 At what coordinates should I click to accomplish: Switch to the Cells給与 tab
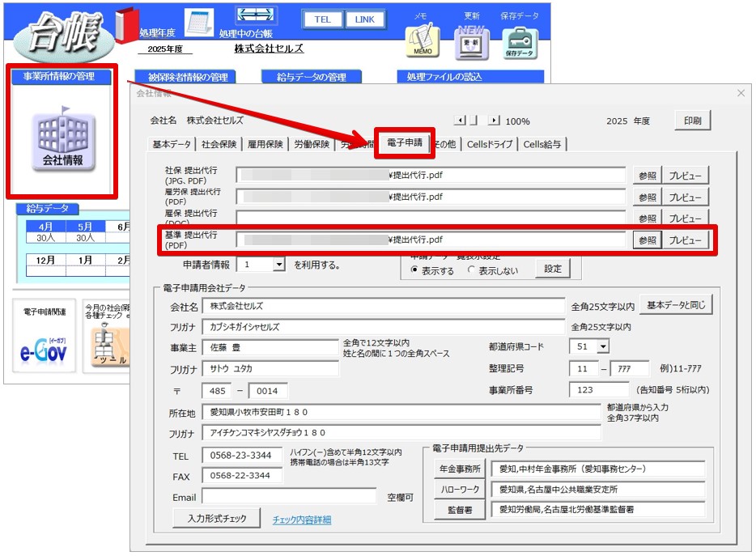point(542,144)
